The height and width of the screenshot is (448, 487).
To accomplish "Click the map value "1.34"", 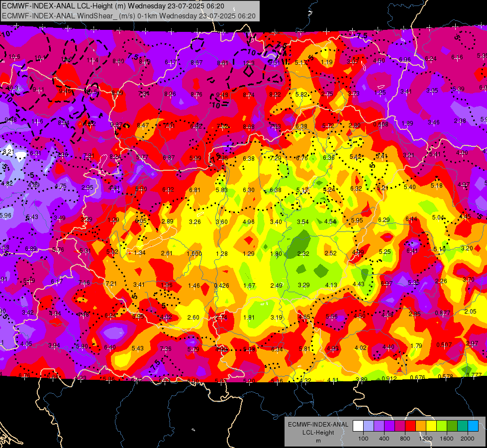I will (x=139, y=253).
